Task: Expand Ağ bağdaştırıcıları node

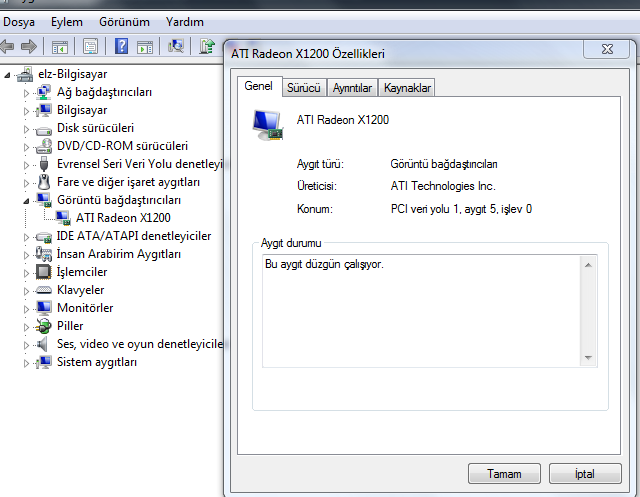Action: pyautogui.click(x=27, y=93)
